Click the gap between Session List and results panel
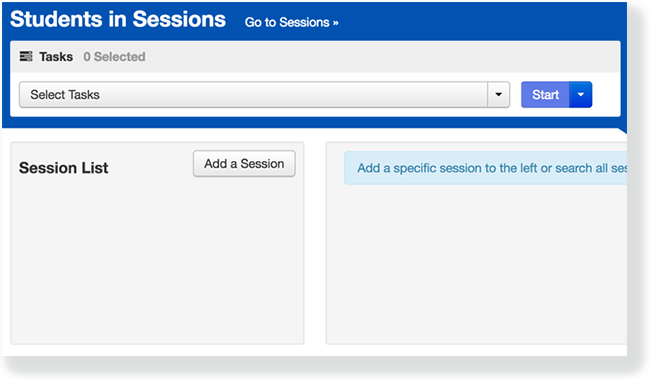The height and width of the screenshot is (379, 650). click(315, 243)
